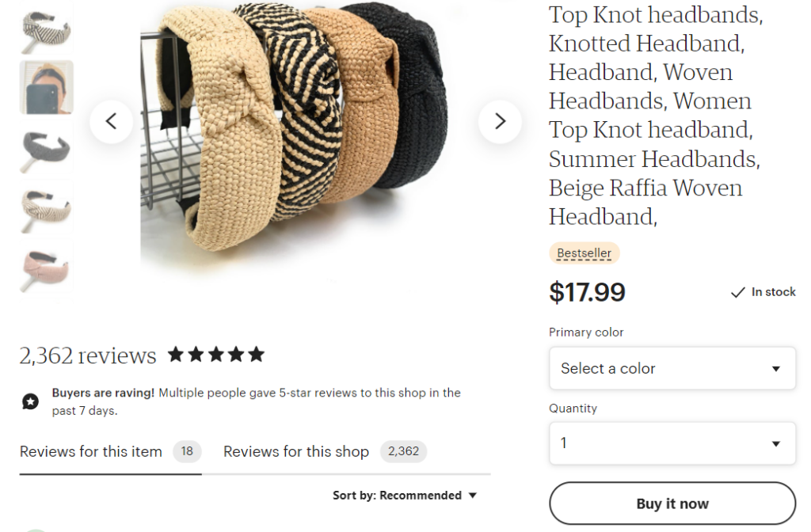The width and height of the screenshot is (811, 532).
Task: Switch to Reviews for this shop tab
Action: (x=295, y=451)
